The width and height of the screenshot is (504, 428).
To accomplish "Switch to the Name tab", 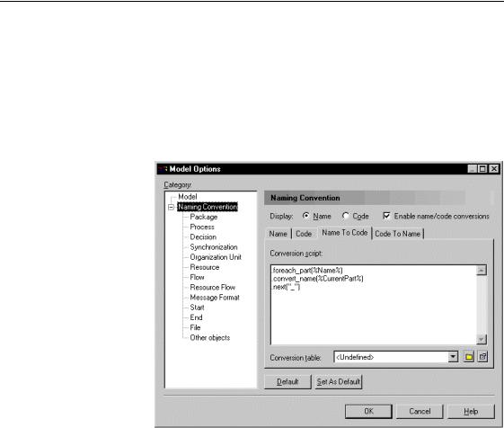I will (278, 234).
